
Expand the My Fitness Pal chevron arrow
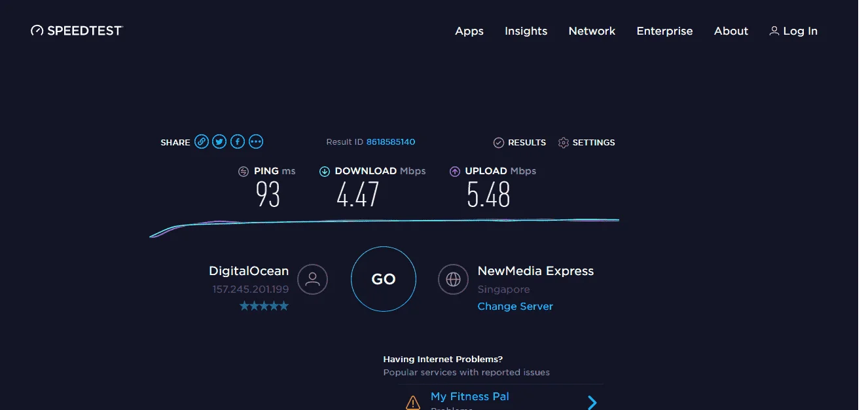pyautogui.click(x=592, y=402)
